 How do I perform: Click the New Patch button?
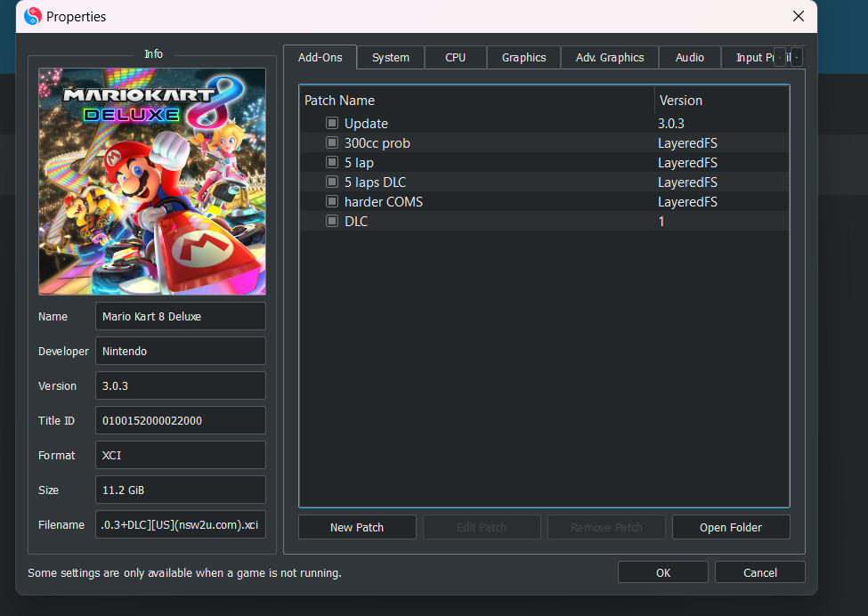[357, 528]
